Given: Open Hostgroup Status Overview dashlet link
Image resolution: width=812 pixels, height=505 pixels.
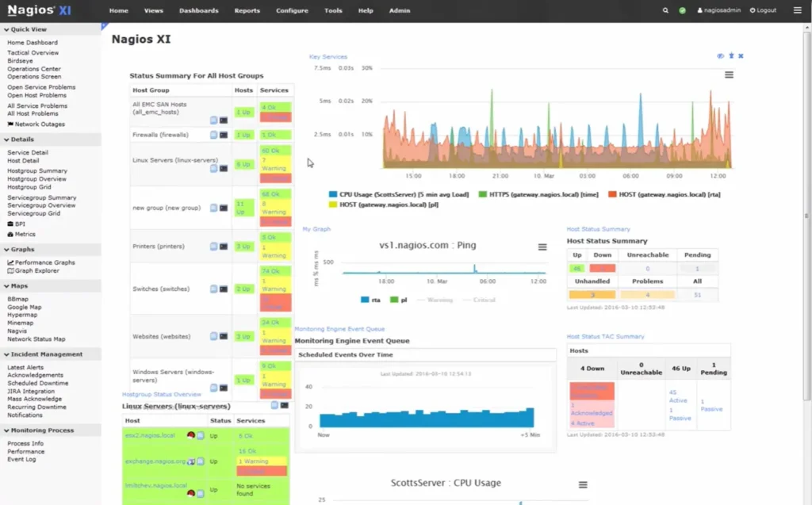Looking at the screenshot, I should (162, 394).
